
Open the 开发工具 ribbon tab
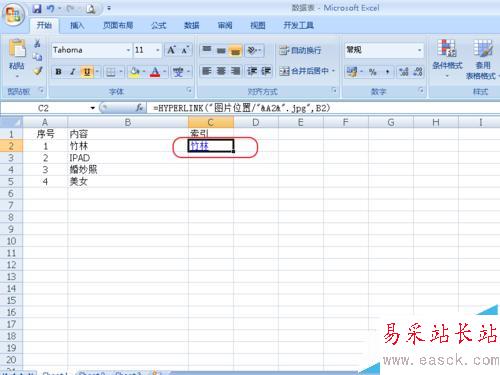pyautogui.click(x=298, y=25)
